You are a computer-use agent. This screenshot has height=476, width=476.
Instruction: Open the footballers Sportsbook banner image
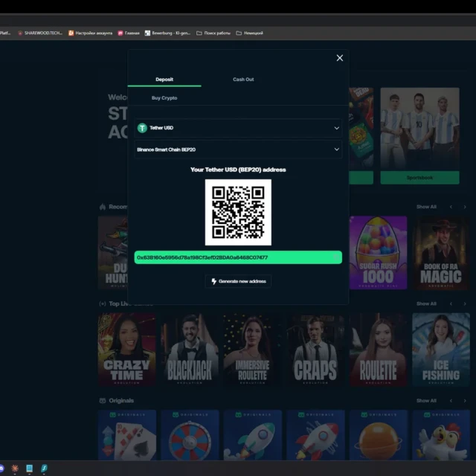tap(419, 129)
